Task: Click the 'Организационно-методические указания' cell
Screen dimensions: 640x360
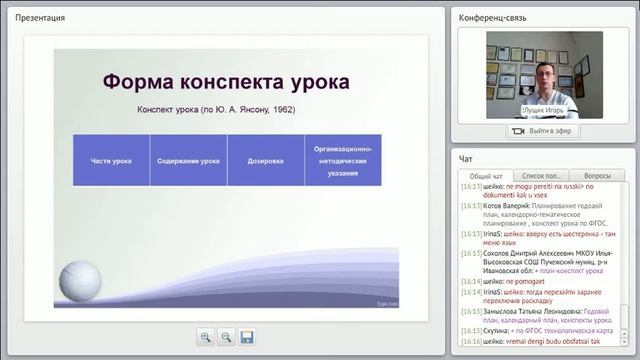Action: (x=343, y=160)
